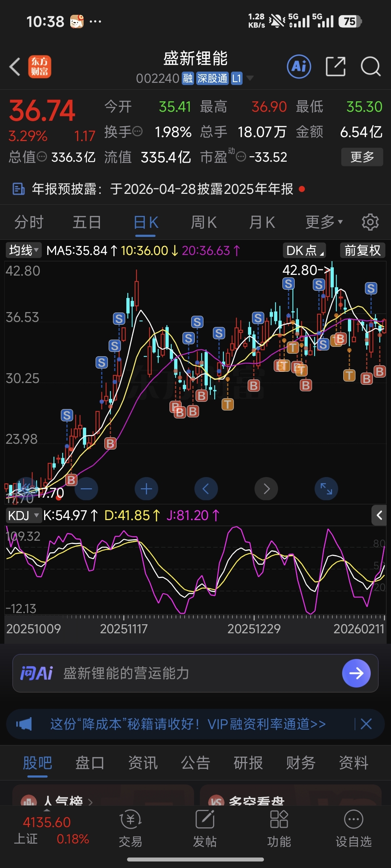Expand chart to fullscreen icon

pos(326,489)
